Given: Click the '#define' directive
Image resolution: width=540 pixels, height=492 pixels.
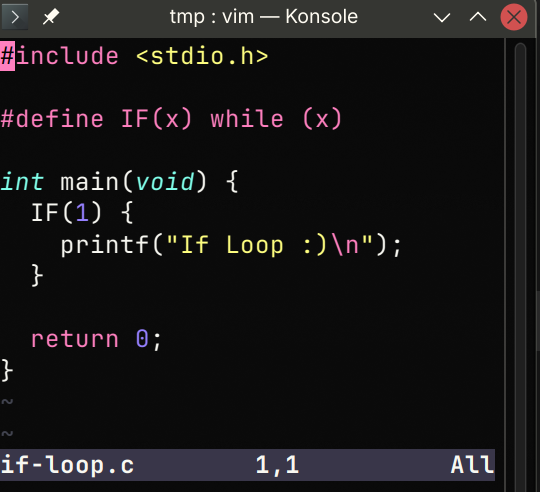Looking at the screenshot, I should tap(52, 119).
